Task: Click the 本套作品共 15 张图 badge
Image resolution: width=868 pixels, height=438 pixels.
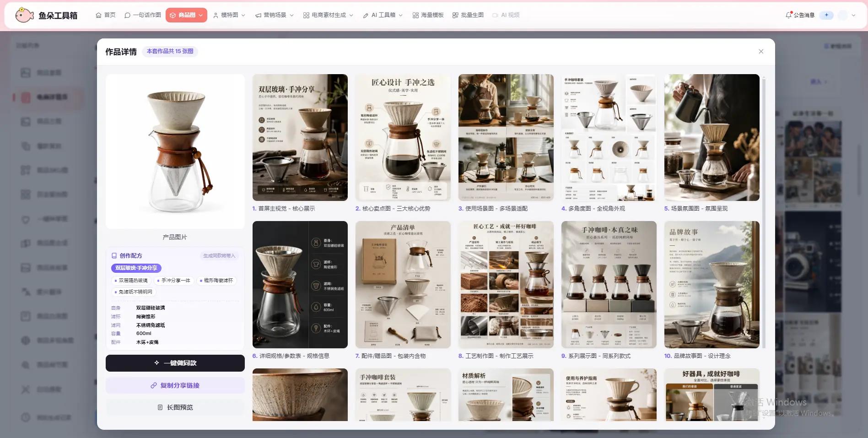Action: [170, 51]
